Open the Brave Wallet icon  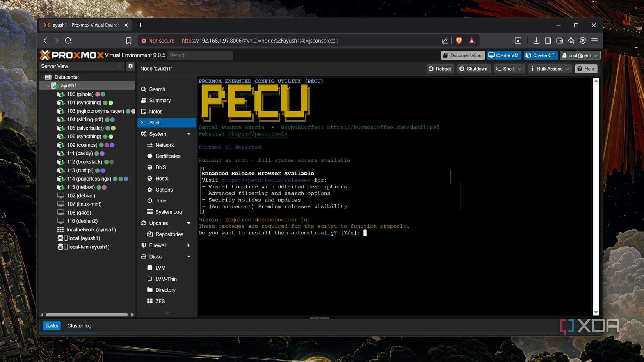[559, 41]
